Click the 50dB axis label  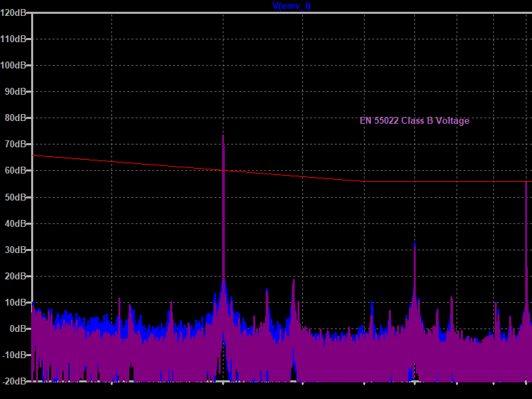coord(15,197)
